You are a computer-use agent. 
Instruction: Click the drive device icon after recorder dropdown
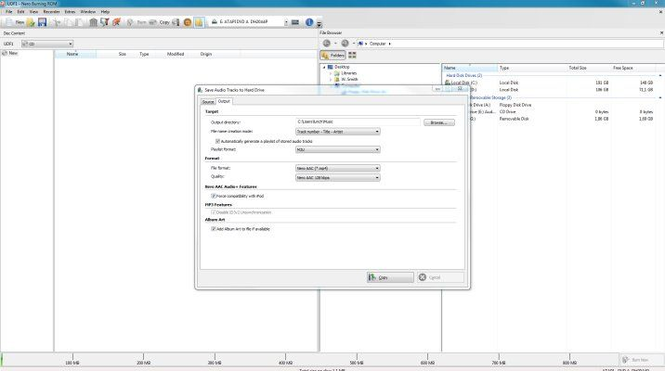pyautogui.click(x=295, y=22)
